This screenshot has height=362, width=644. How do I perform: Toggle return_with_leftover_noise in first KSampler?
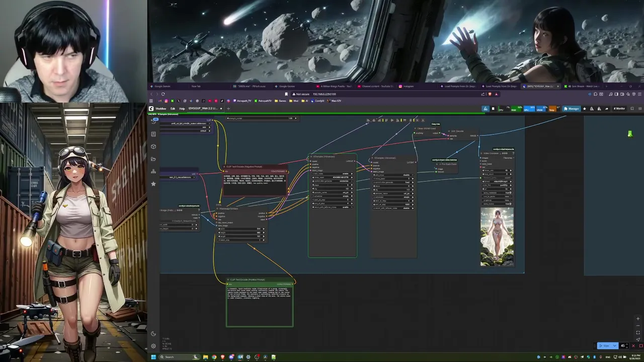pos(333,207)
